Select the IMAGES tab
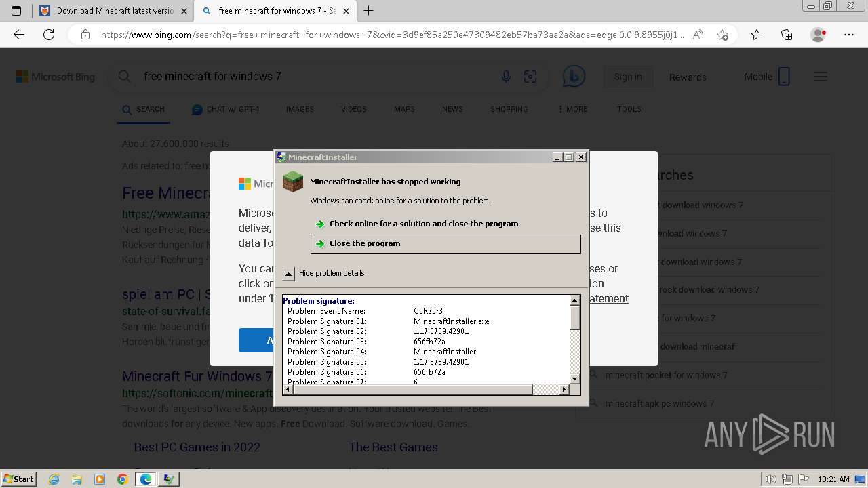The height and width of the screenshot is (488, 868). pyautogui.click(x=300, y=109)
